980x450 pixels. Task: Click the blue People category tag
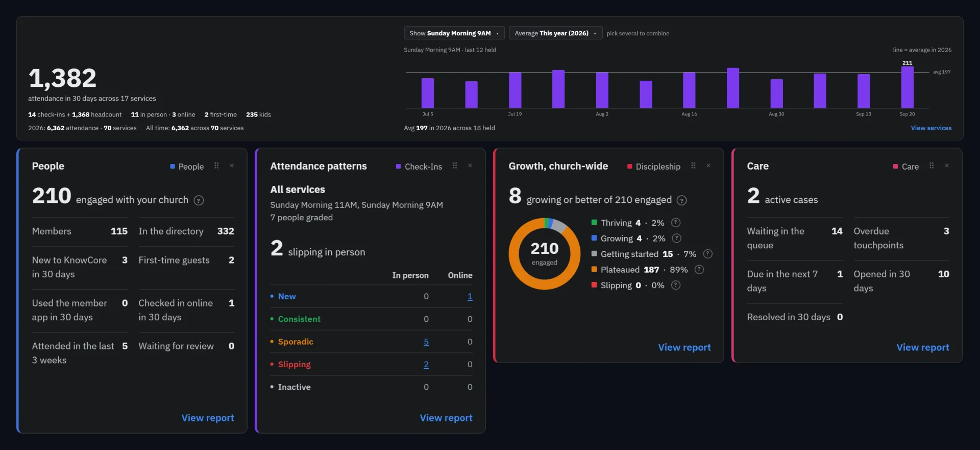[187, 167]
